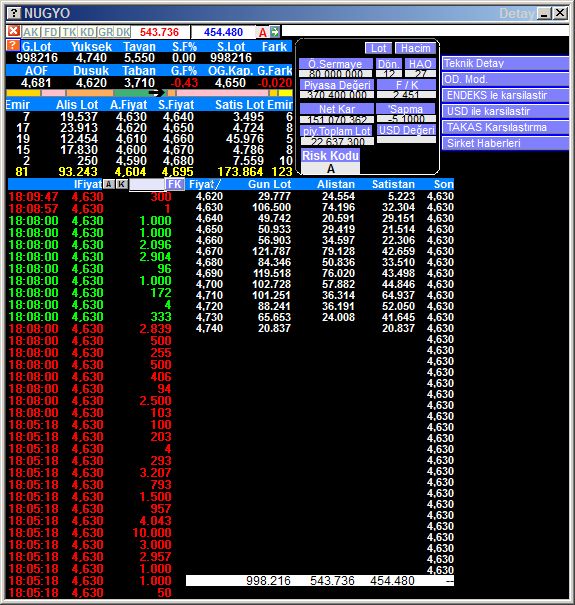Image resolution: width=575 pixels, height=605 pixels.
Task: Select the TK toolbar button
Action: click(69, 32)
